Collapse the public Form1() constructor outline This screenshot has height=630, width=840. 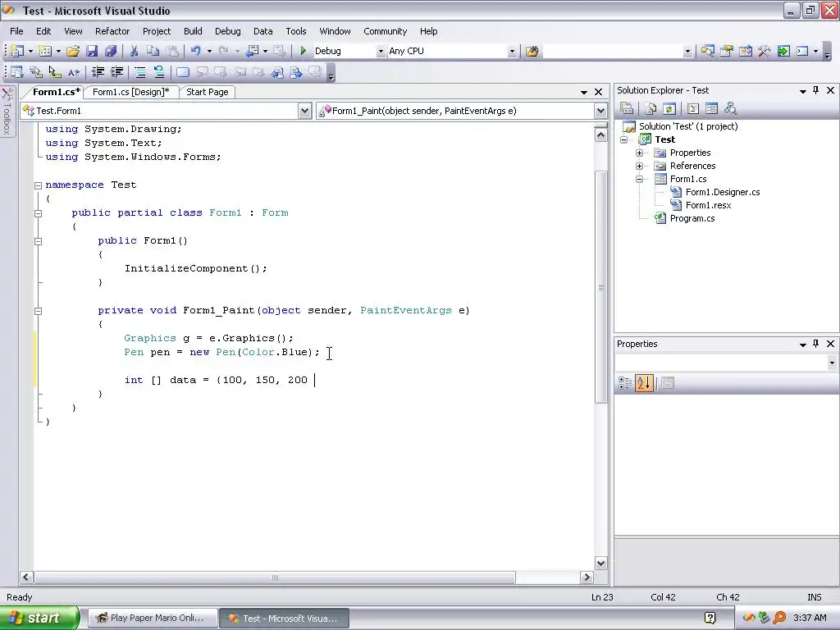(x=38, y=241)
